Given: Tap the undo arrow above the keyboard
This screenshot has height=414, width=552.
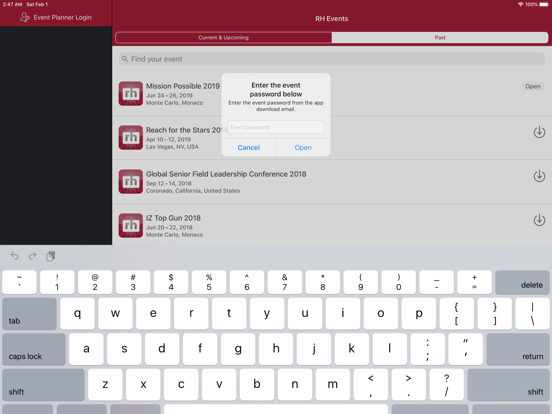Looking at the screenshot, I should (x=14, y=256).
